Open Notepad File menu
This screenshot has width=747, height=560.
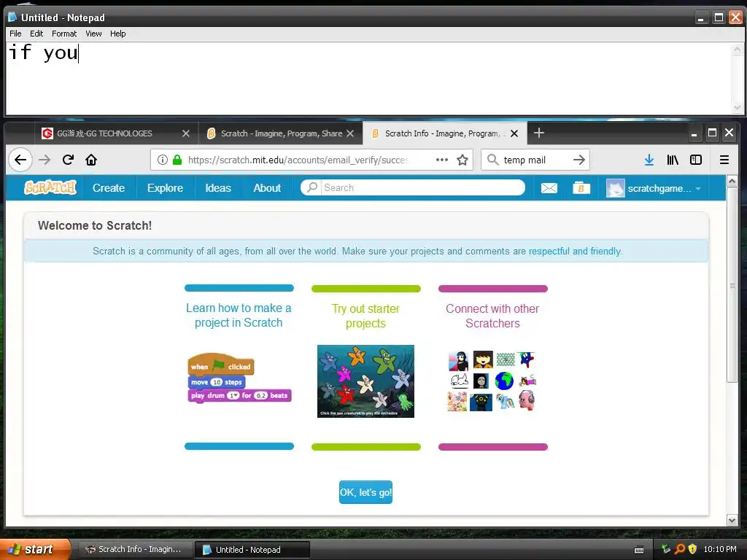click(x=15, y=34)
